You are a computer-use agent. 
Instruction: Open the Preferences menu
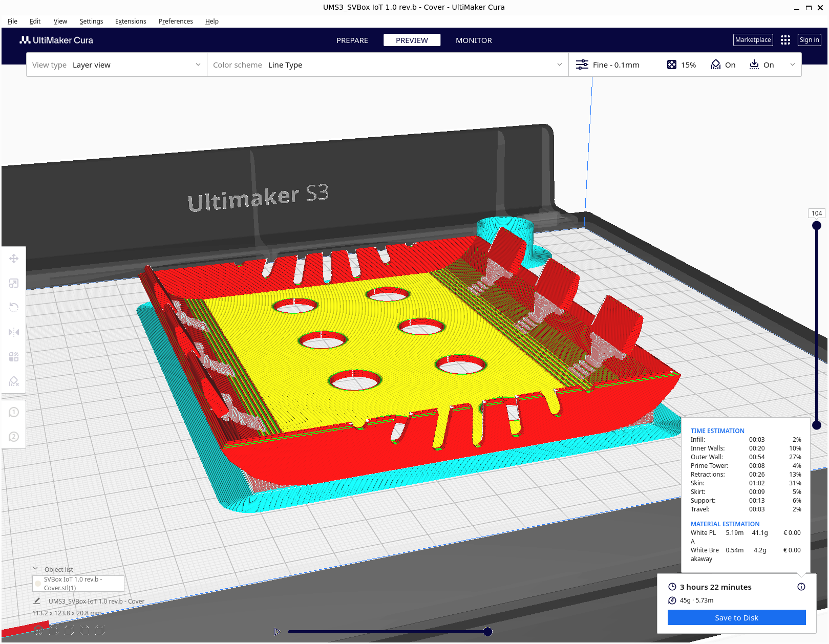(176, 21)
